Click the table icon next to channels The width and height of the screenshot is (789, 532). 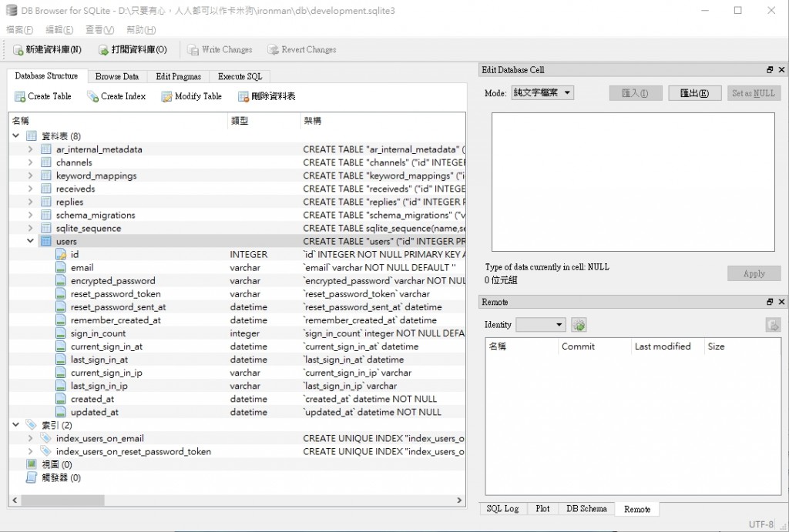click(45, 162)
